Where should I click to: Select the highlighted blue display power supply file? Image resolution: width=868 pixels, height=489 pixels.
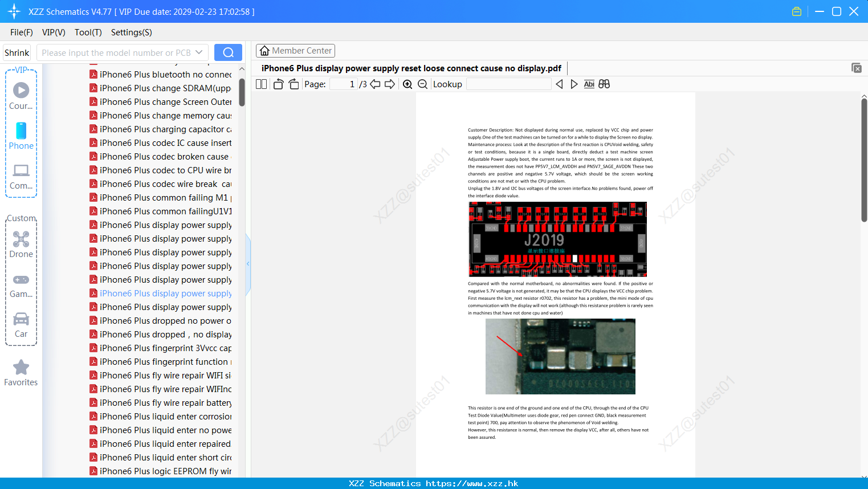click(x=161, y=294)
